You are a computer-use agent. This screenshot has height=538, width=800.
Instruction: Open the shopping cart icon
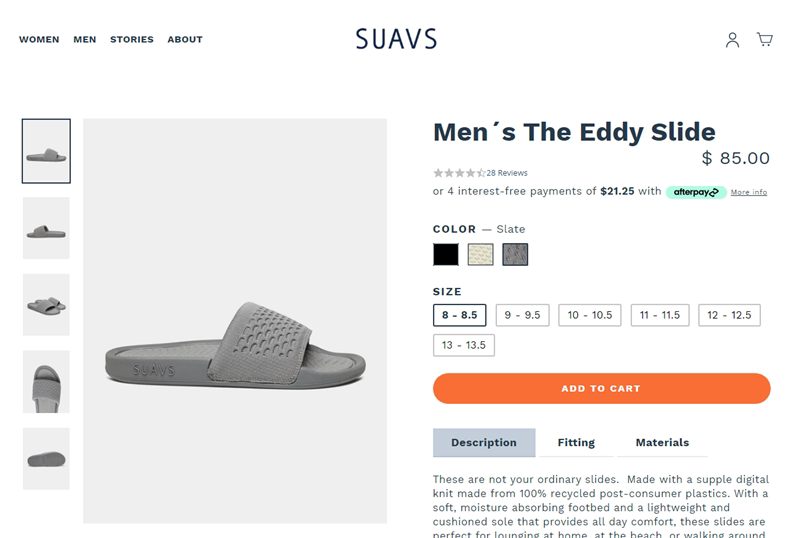click(765, 40)
